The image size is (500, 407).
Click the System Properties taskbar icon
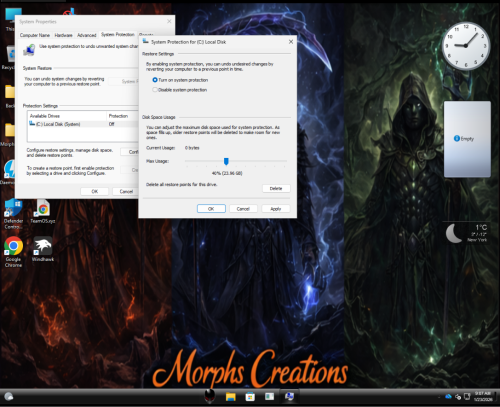tap(289, 396)
